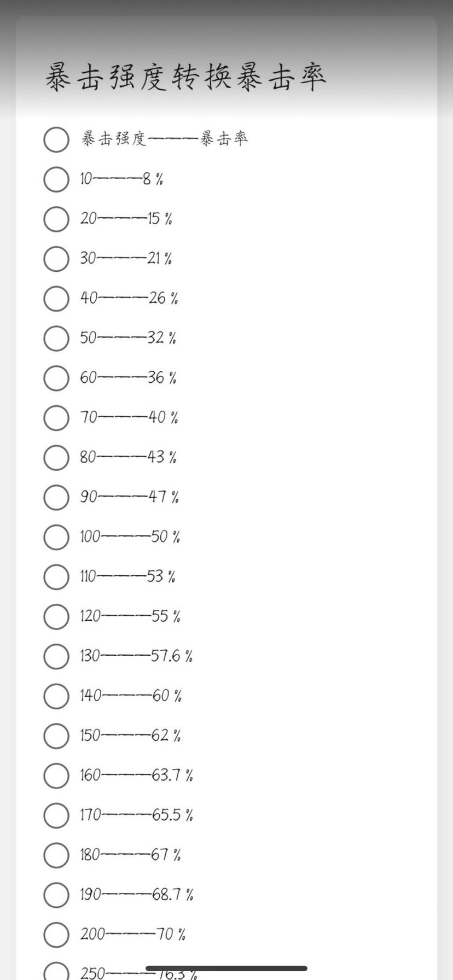Select the 130———57.6 % option

tap(56, 656)
